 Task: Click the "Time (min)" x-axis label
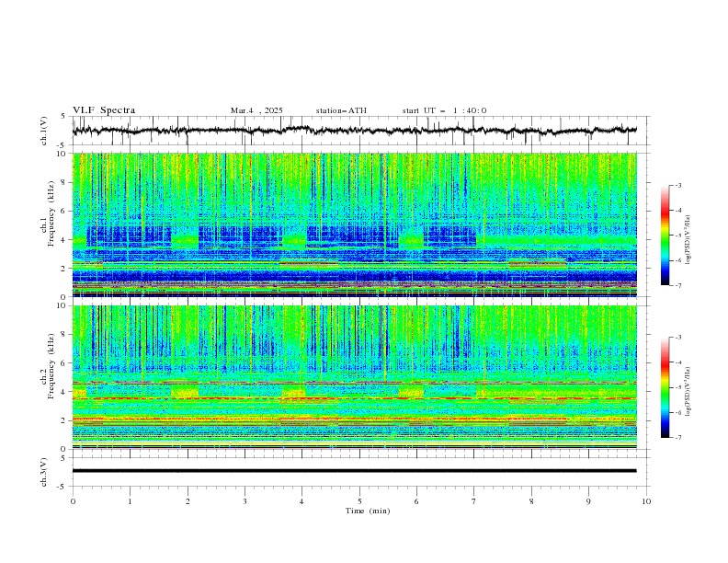point(368,511)
